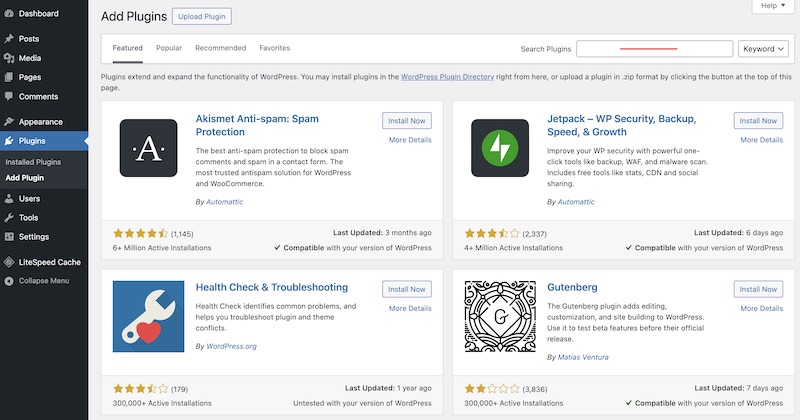The height and width of the screenshot is (420, 800).
Task: Switch to the Favorites tab
Action: coord(274,48)
